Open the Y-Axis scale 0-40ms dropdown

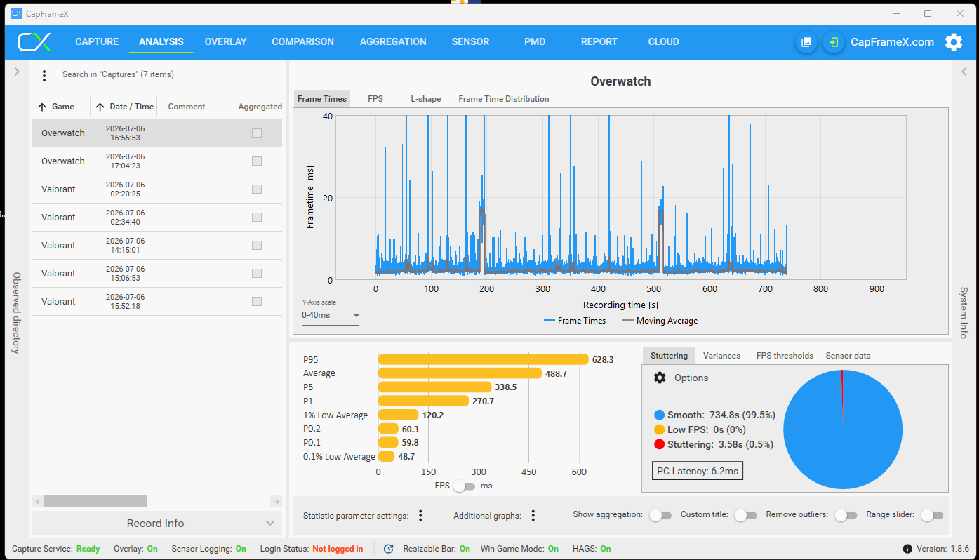[x=331, y=316]
